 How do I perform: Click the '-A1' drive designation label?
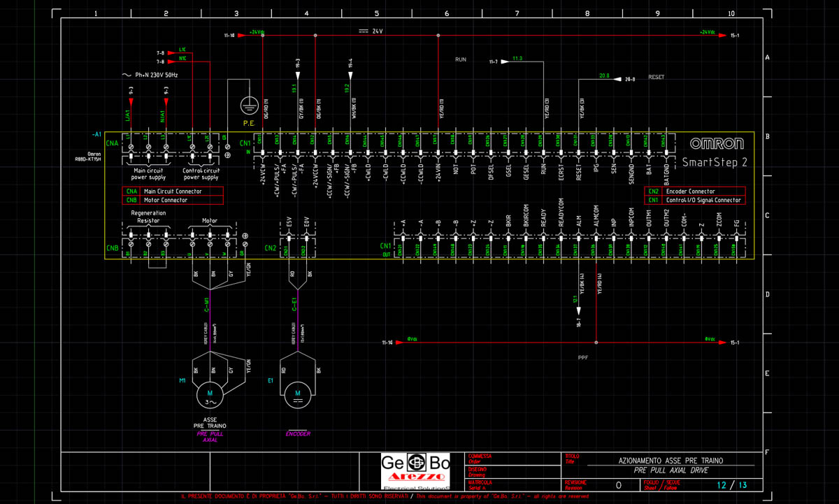click(x=96, y=134)
